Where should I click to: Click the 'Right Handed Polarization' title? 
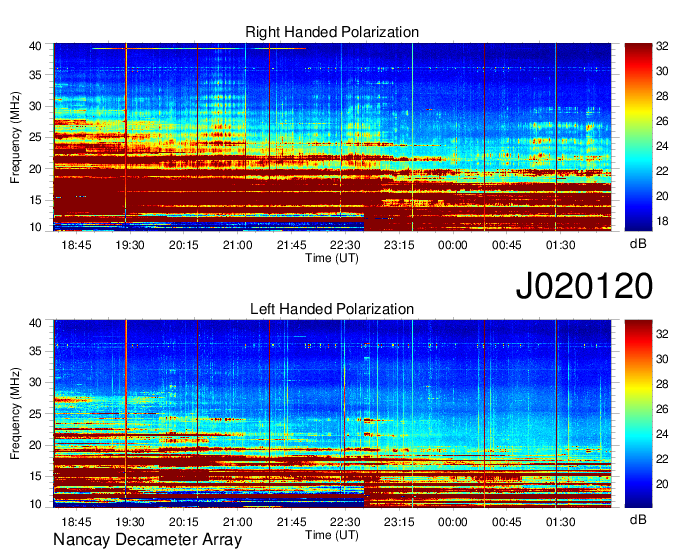332,32
